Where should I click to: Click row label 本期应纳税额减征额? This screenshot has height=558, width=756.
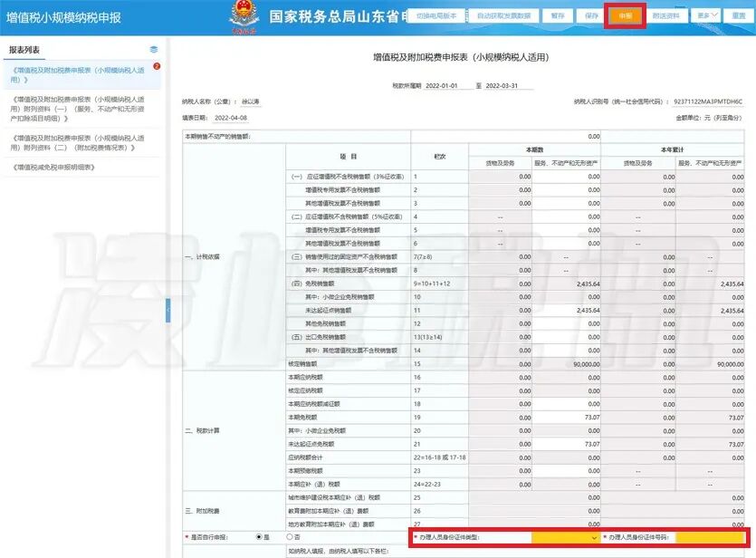coord(314,404)
